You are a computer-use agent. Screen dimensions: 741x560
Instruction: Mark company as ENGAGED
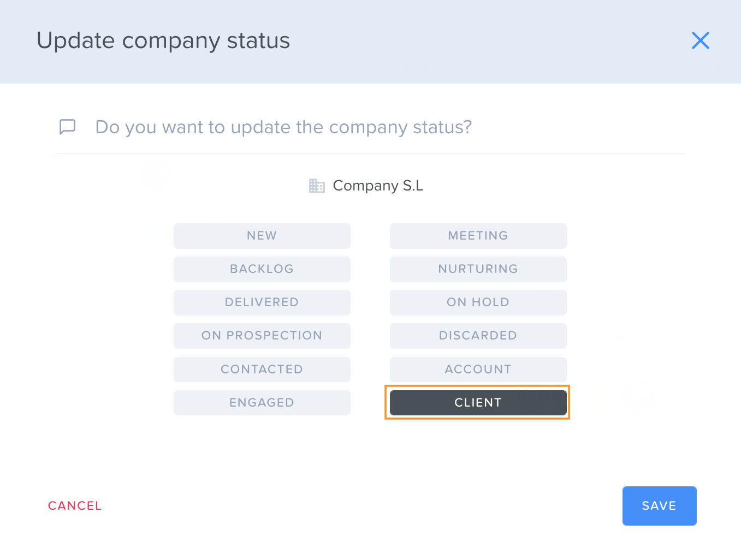coord(262,403)
